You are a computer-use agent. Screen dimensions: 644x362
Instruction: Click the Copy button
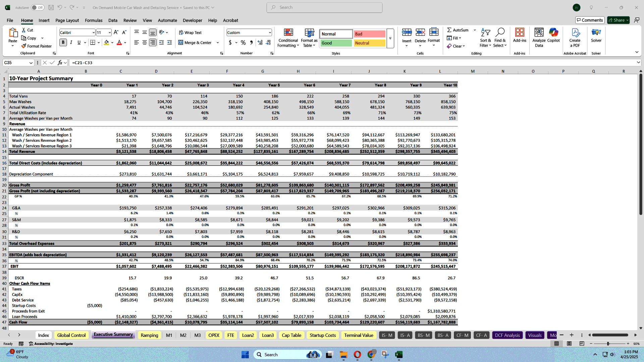tap(29, 38)
